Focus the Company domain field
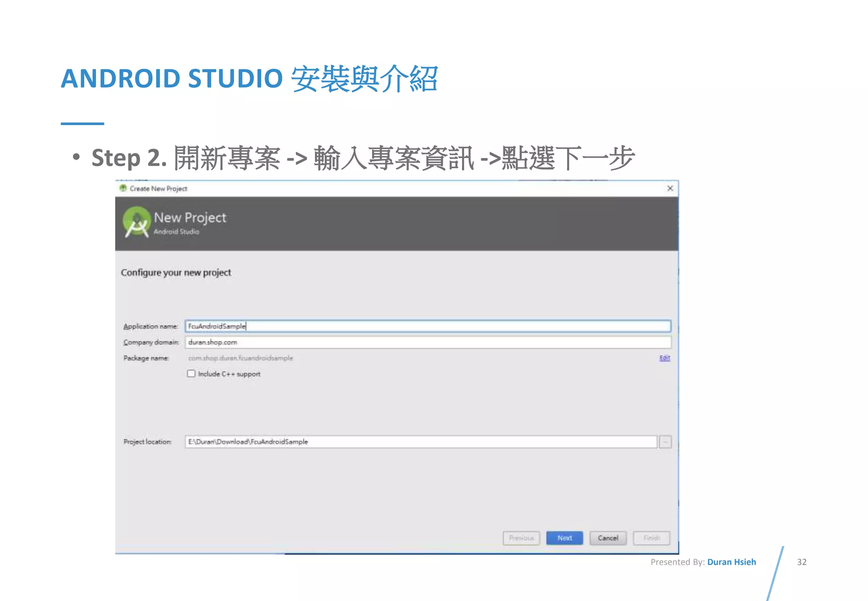868x601 pixels. 428,342
